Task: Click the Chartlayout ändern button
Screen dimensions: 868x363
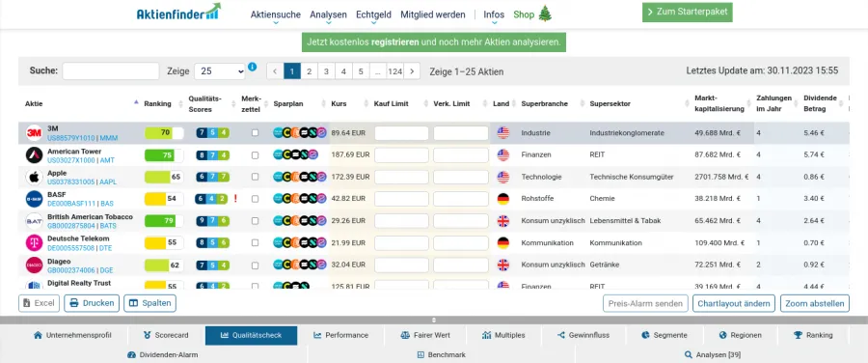Action: tap(735, 304)
